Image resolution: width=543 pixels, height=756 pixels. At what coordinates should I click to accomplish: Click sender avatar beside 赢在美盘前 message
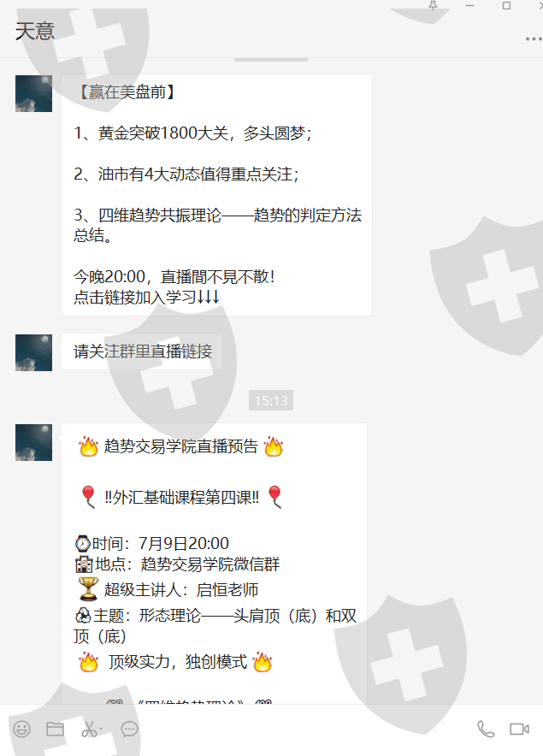tap(33, 93)
